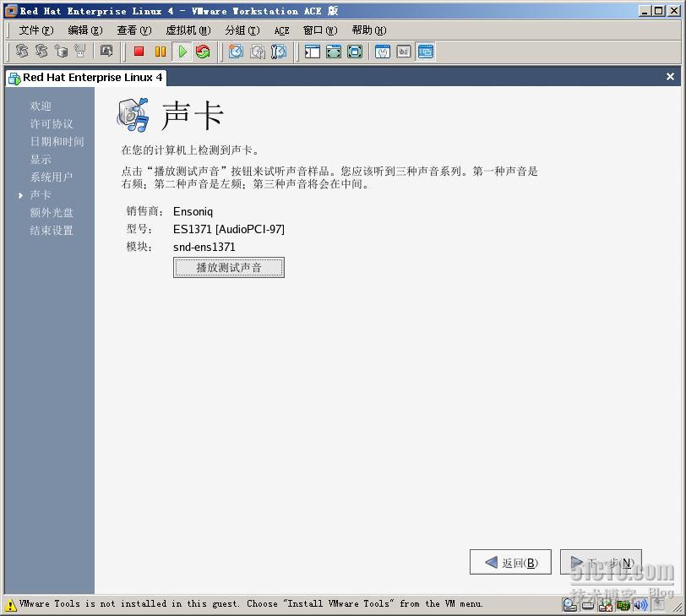The image size is (686, 616).
Task: Open the ACE menu
Action: [x=282, y=30]
